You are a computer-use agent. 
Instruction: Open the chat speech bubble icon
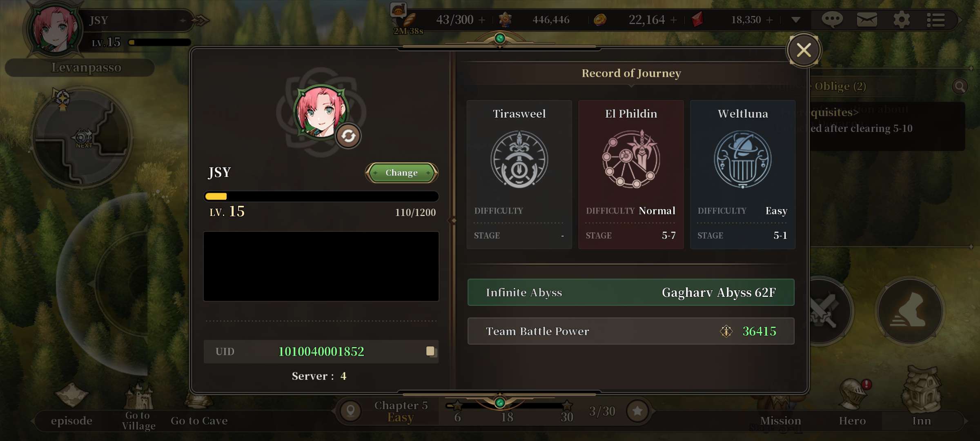(x=832, y=19)
